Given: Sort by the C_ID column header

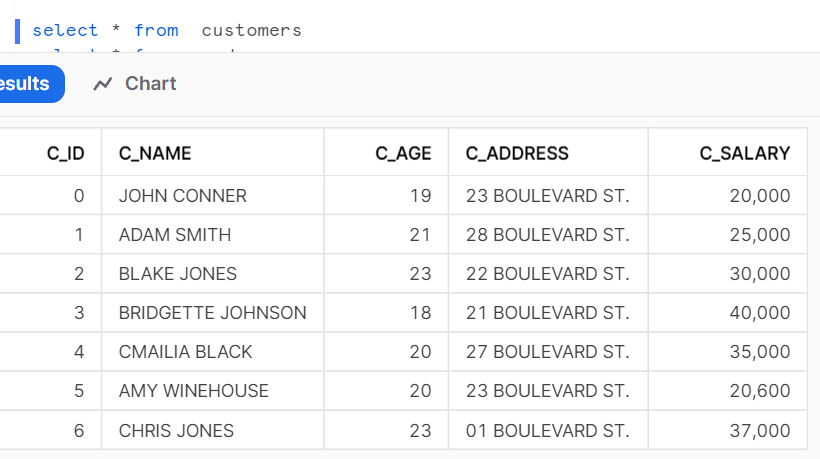Looking at the screenshot, I should (51, 153).
